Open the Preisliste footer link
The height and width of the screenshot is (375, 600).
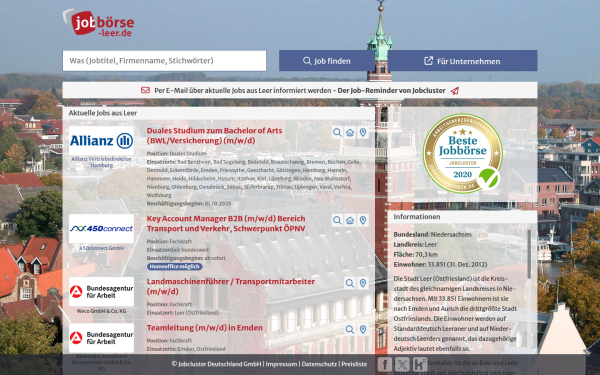tap(354, 364)
